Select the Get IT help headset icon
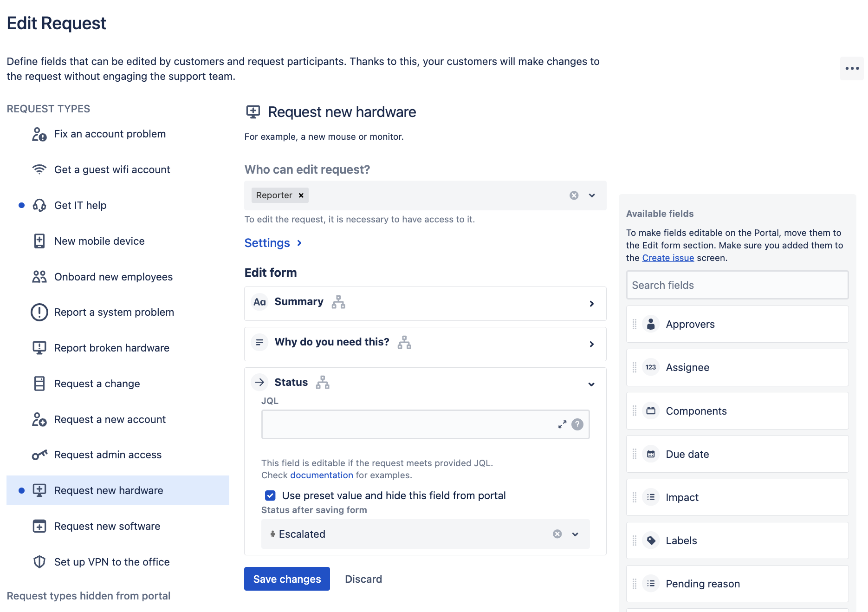 pos(39,205)
